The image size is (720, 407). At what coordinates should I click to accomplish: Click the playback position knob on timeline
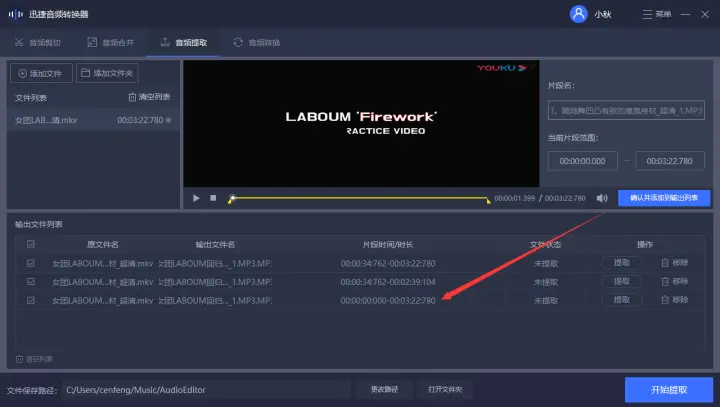tap(233, 198)
